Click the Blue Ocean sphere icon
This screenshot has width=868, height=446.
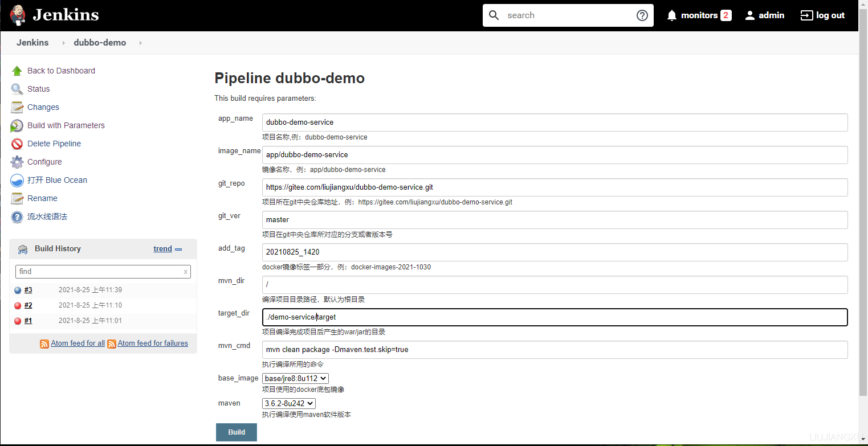(x=17, y=180)
